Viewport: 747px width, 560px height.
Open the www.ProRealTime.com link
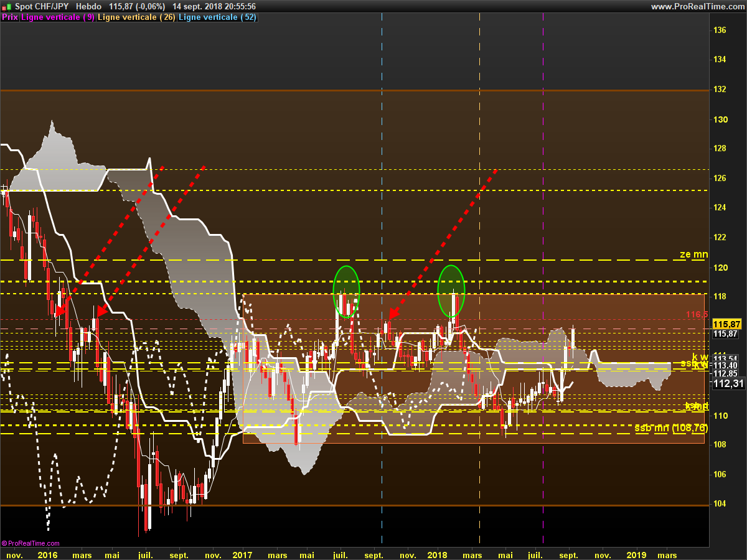point(698,6)
